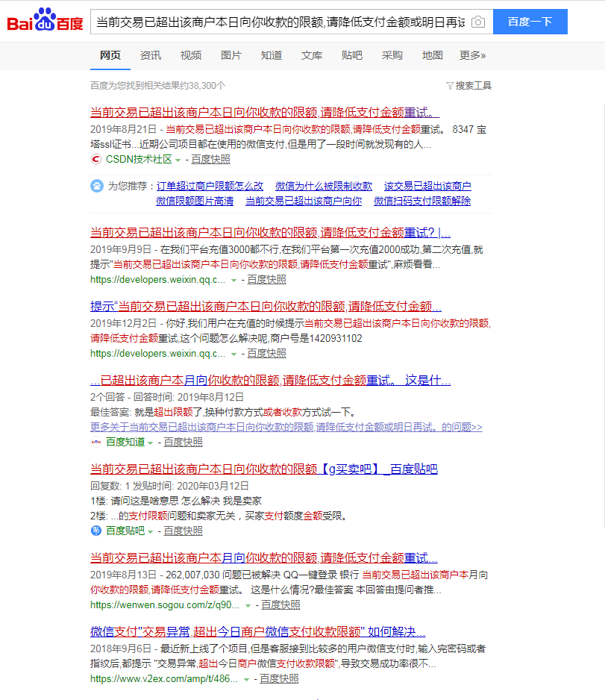Open the 百度知道 source link

click(125, 442)
